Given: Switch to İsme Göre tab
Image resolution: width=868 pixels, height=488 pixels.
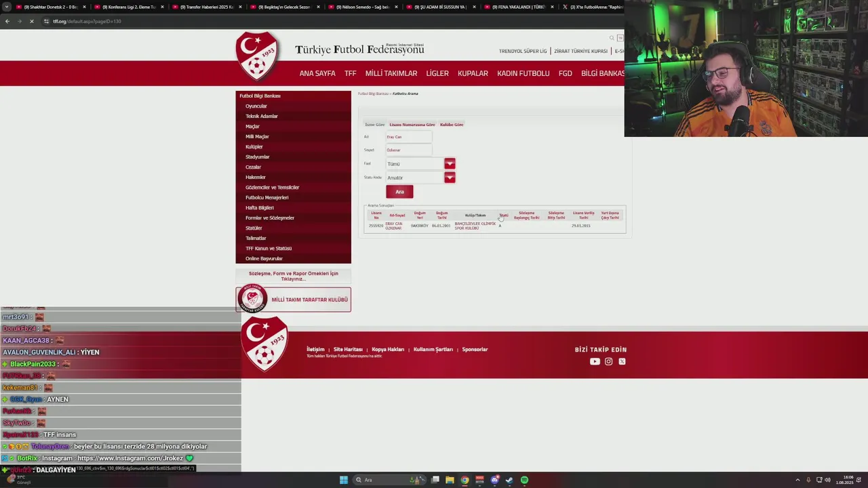Looking at the screenshot, I should (x=375, y=125).
